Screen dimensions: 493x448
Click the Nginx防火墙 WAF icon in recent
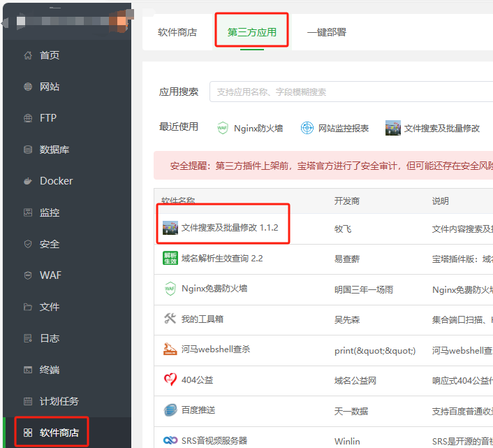pyautogui.click(x=223, y=128)
